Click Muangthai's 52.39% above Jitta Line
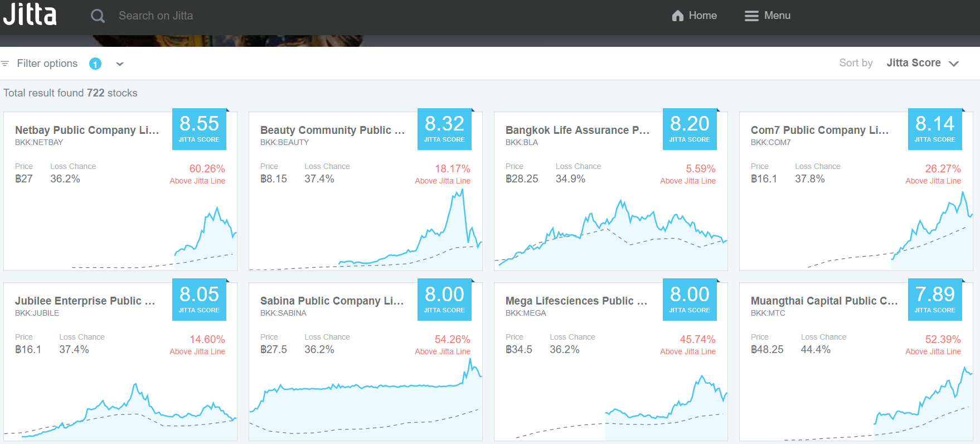The height and width of the screenshot is (444, 980). point(933,345)
